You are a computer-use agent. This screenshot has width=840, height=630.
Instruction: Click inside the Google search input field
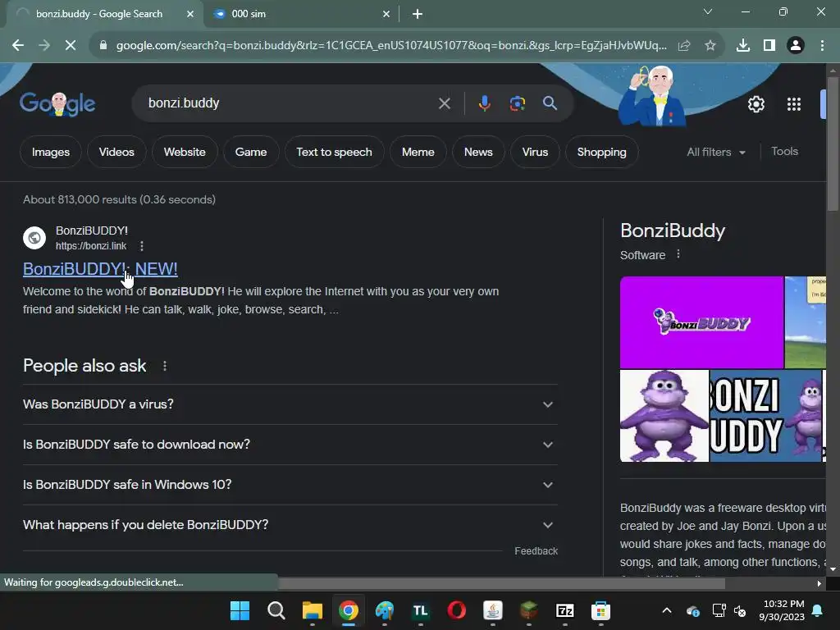tap(290, 103)
